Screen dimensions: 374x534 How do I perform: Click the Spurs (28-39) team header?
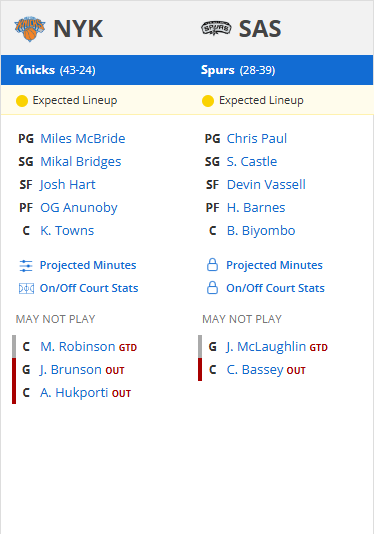click(x=238, y=70)
